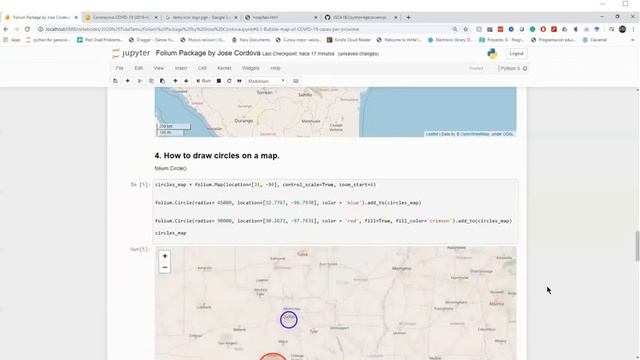Click the OpenStreetMap attribution link
Viewport: 640px width, 360px height.
click(475, 134)
